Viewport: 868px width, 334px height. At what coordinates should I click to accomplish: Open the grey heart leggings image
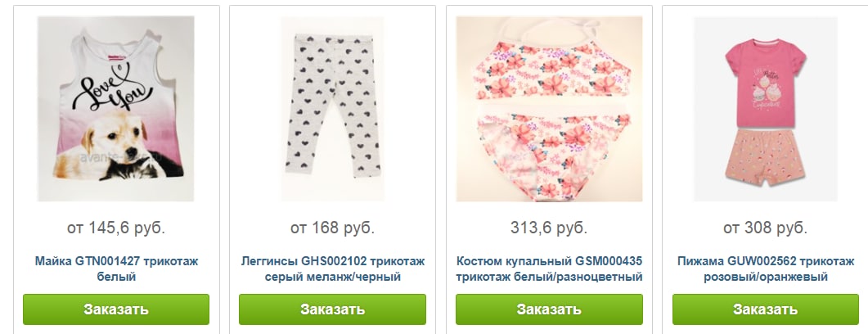(x=332, y=109)
